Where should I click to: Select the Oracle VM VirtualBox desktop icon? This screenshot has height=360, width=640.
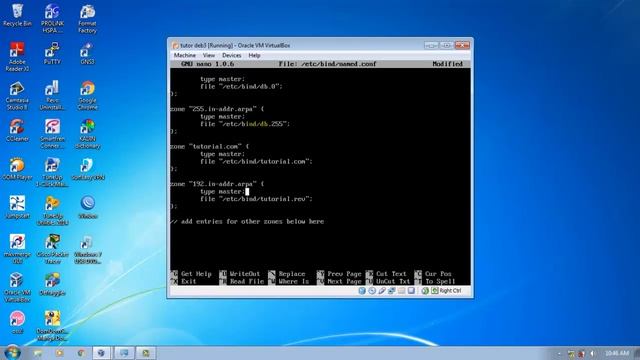tap(17, 287)
